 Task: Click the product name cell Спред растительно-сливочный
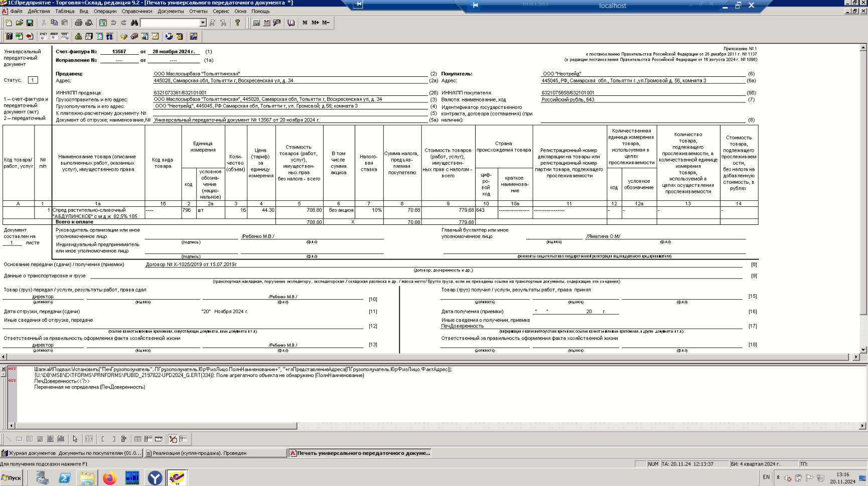98,213
